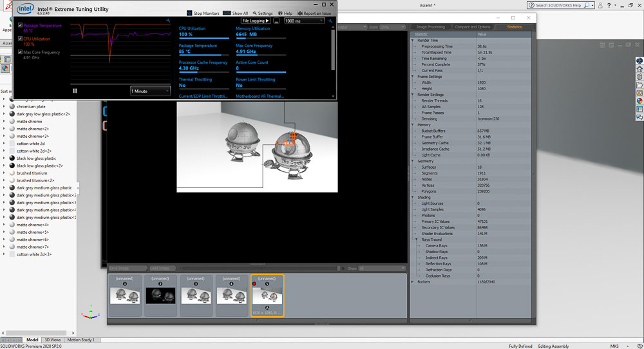The height and width of the screenshot is (349, 644).
Task: Click SOLIDWORKS help question mark icon
Action: click(x=609, y=5)
